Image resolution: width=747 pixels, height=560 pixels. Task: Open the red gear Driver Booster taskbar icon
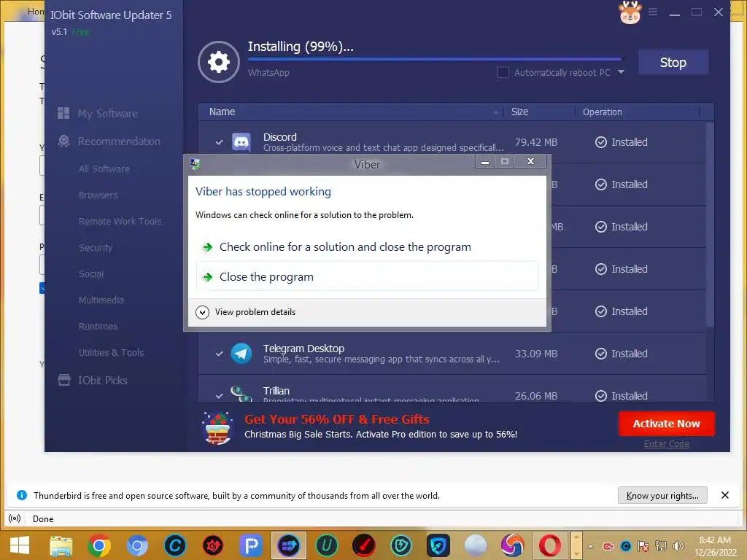(x=213, y=545)
